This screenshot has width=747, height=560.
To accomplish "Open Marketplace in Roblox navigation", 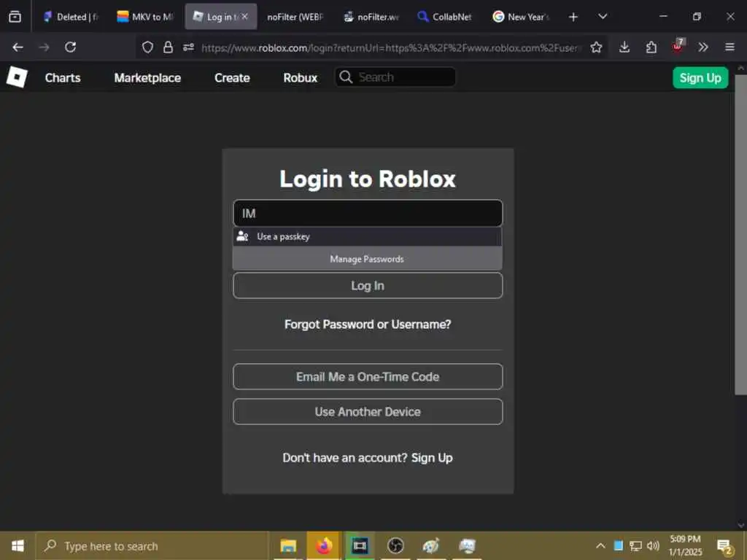I will [147, 77].
